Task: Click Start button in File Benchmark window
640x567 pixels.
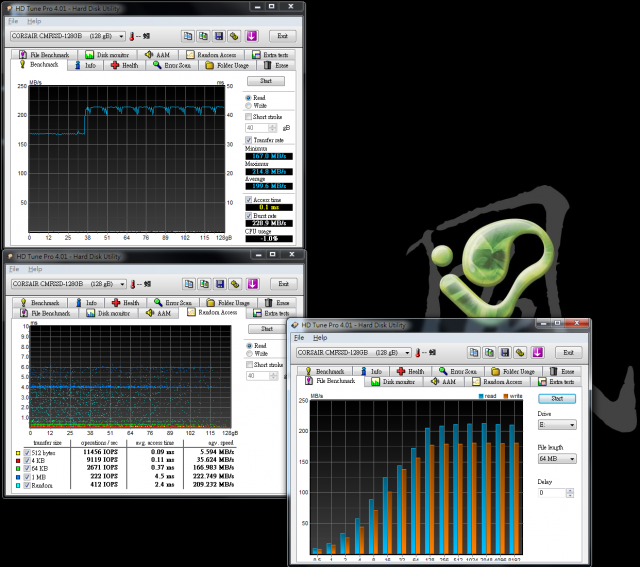Action: tap(557, 398)
